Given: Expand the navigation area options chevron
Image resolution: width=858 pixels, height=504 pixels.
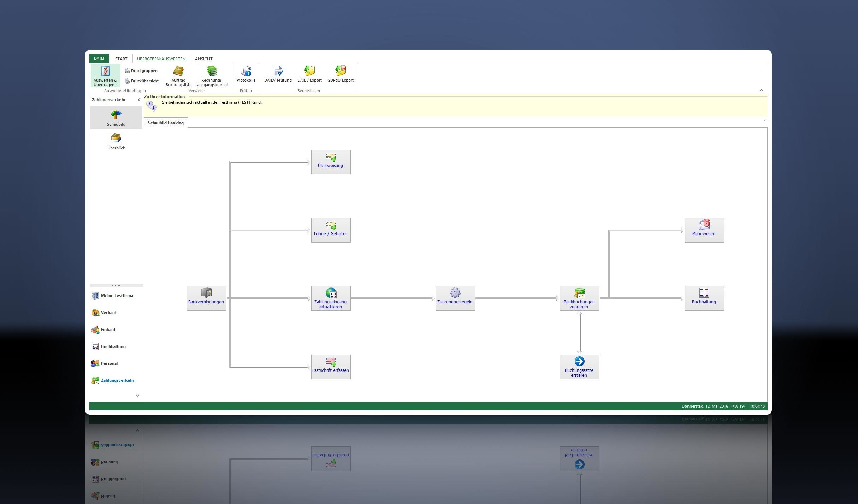Looking at the screenshot, I should (x=137, y=395).
